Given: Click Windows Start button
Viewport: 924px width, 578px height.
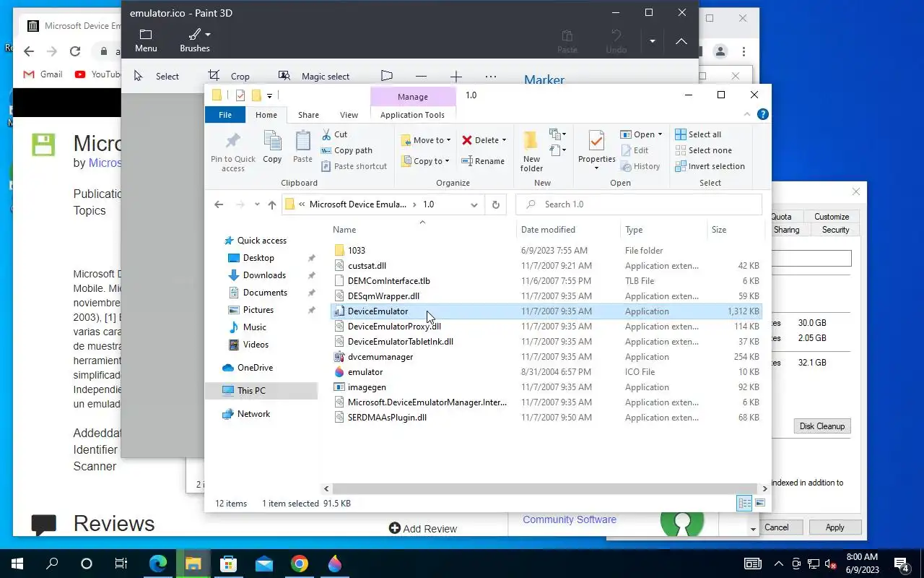Looking at the screenshot, I should point(17,564).
